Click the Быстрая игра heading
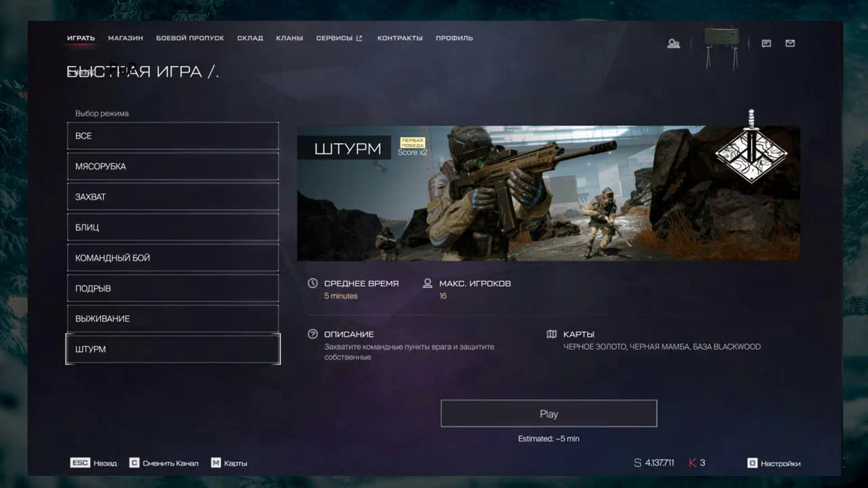This screenshot has height=488, width=868. [143, 71]
